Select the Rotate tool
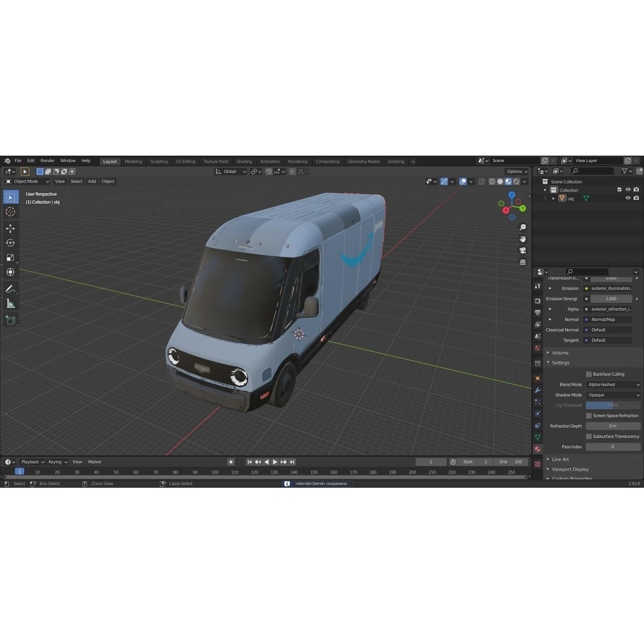This screenshot has width=644, height=644. point(11,243)
